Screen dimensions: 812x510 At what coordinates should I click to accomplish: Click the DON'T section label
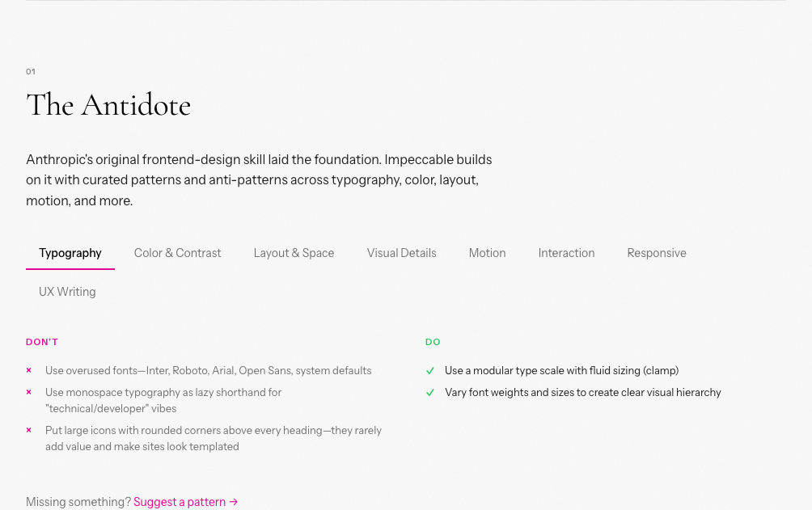42,342
